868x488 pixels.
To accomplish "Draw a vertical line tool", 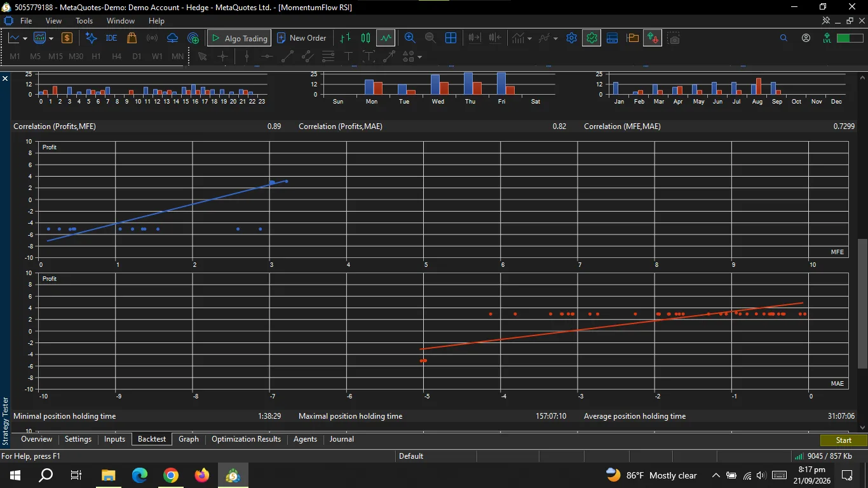I will click(x=247, y=57).
